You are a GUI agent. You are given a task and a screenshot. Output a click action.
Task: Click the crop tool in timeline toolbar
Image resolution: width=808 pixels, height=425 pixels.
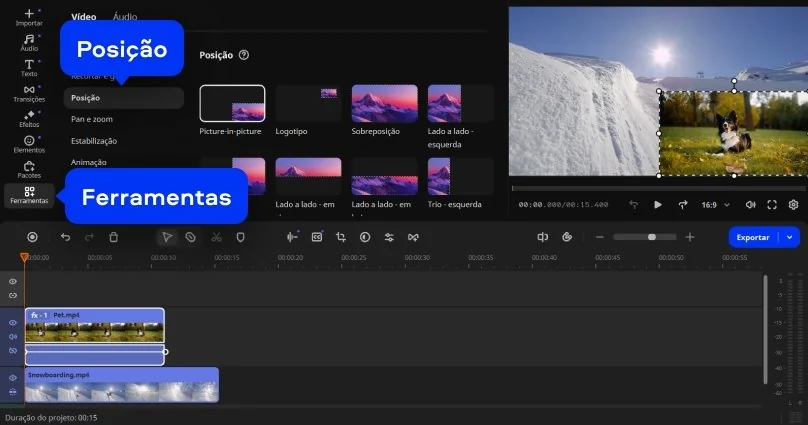click(x=341, y=237)
